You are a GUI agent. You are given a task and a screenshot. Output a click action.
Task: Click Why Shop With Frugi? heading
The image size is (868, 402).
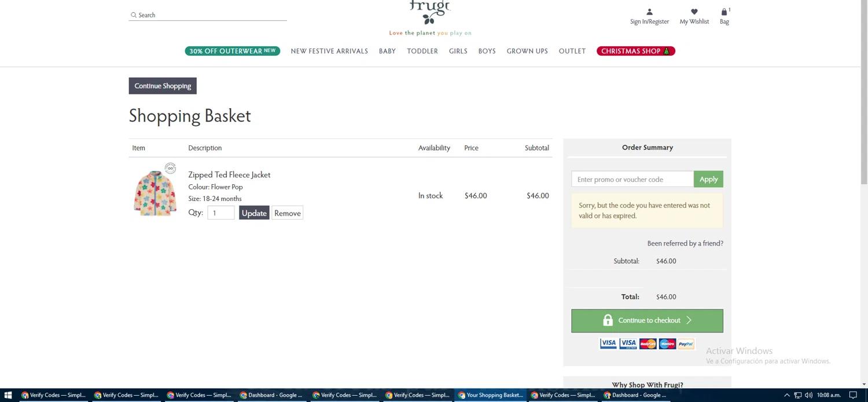pyautogui.click(x=648, y=385)
